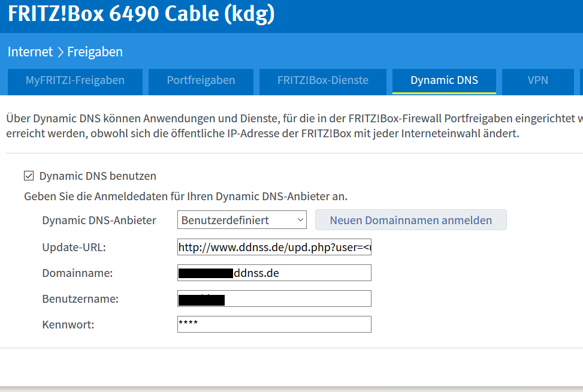Open the MyFRITZ!-Freigaben tab
The height and width of the screenshot is (392, 583).
75,80
